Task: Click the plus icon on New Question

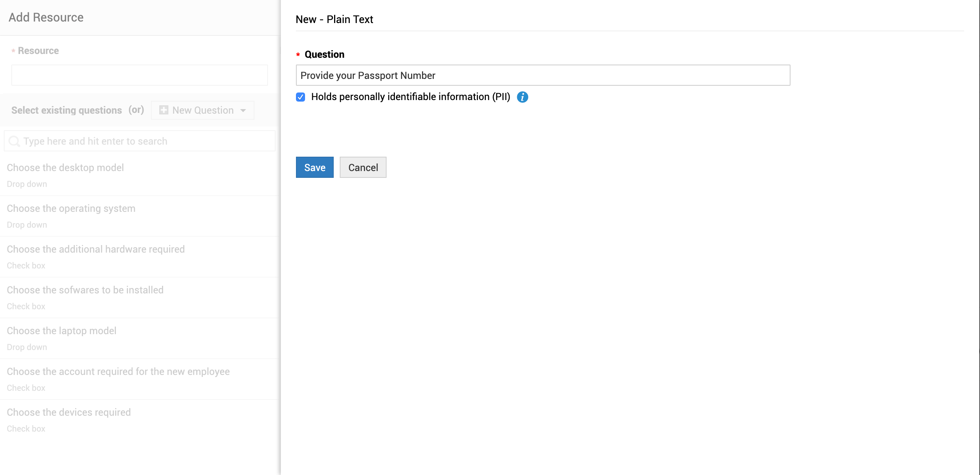Action: point(163,110)
